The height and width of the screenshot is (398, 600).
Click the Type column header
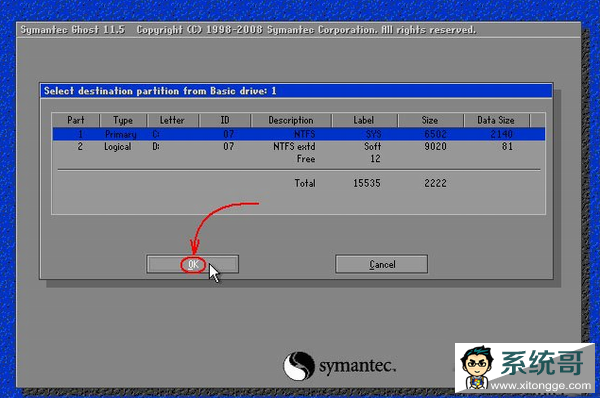point(123,120)
